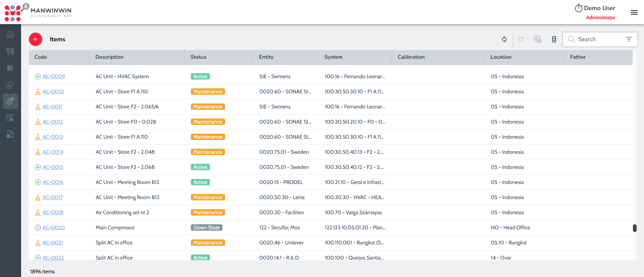644x277 pixels.
Task: Sort by the Entity column header
Action: pos(285,57)
